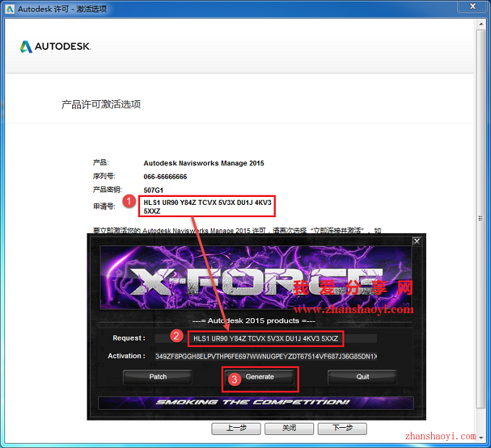Click the 产品许可激活选项 heading
This screenshot has height=448, width=491.
coord(101,105)
